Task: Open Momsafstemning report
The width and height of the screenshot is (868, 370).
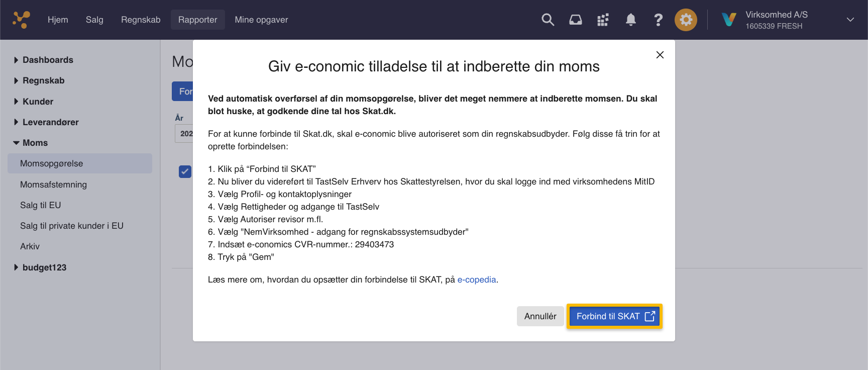Action: click(x=53, y=184)
